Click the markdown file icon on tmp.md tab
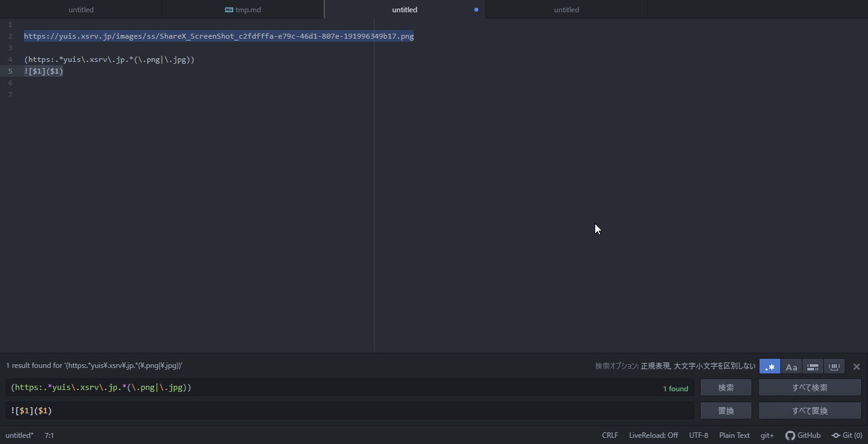Image resolution: width=868 pixels, height=444 pixels. coord(229,10)
